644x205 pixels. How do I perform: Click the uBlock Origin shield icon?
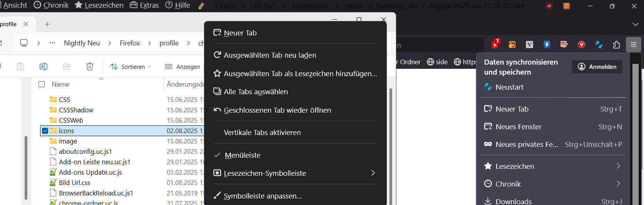549,6
